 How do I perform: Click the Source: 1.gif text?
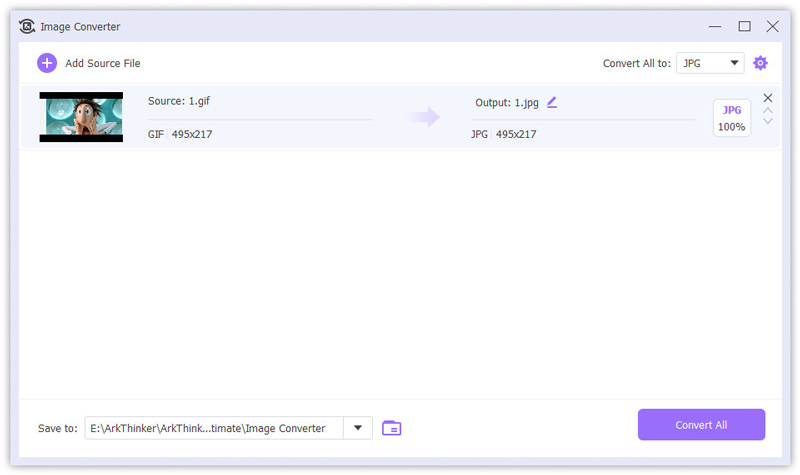tap(179, 101)
